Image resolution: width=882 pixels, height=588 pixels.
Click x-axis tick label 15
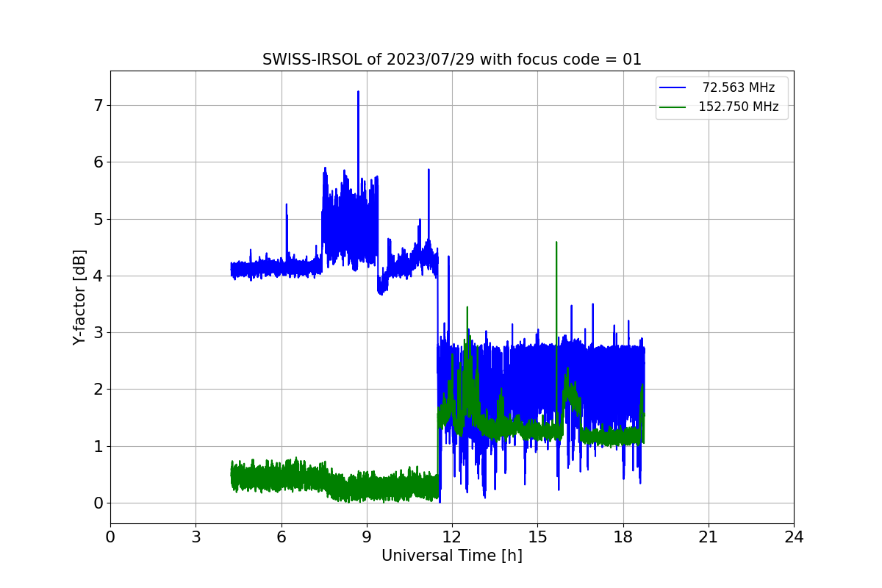coord(537,537)
